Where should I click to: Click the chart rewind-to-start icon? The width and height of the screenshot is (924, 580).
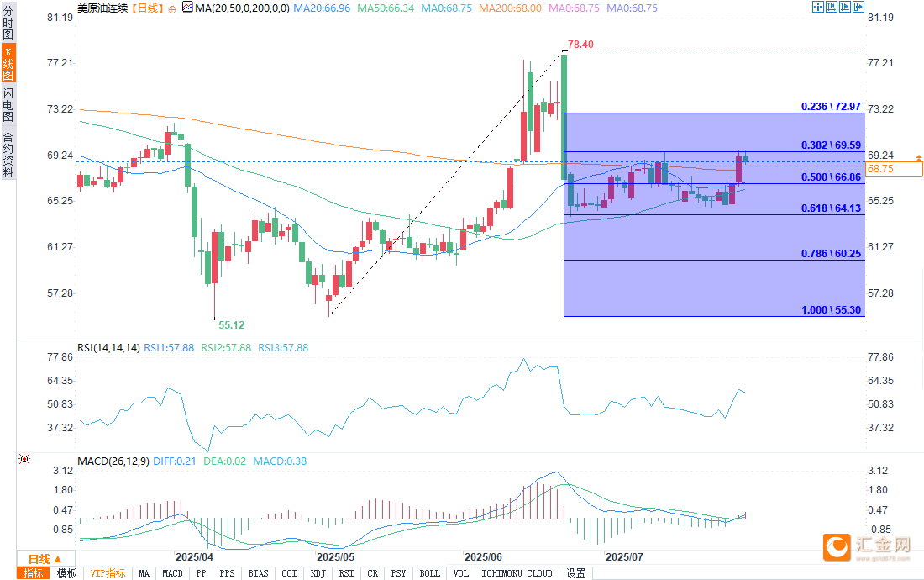pos(832,7)
